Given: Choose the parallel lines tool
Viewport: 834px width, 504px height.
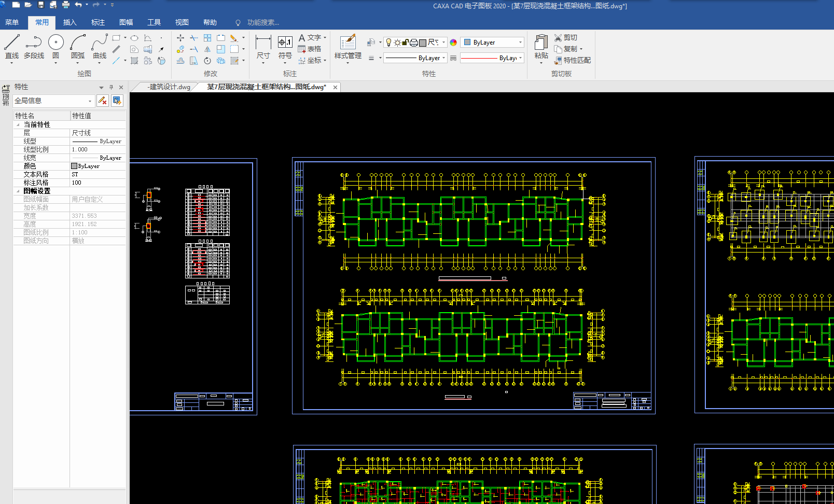Looking at the screenshot, I should click(x=116, y=49).
